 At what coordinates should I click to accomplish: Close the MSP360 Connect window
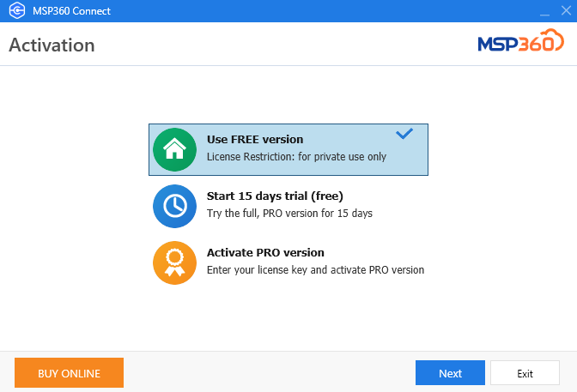click(566, 10)
